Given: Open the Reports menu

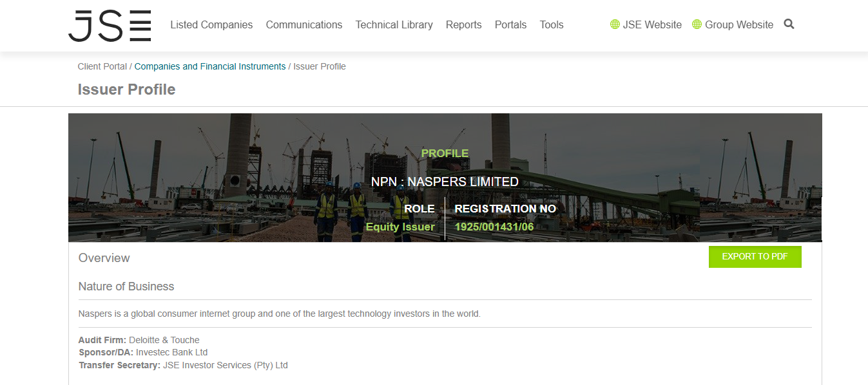Looking at the screenshot, I should [x=463, y=24].
